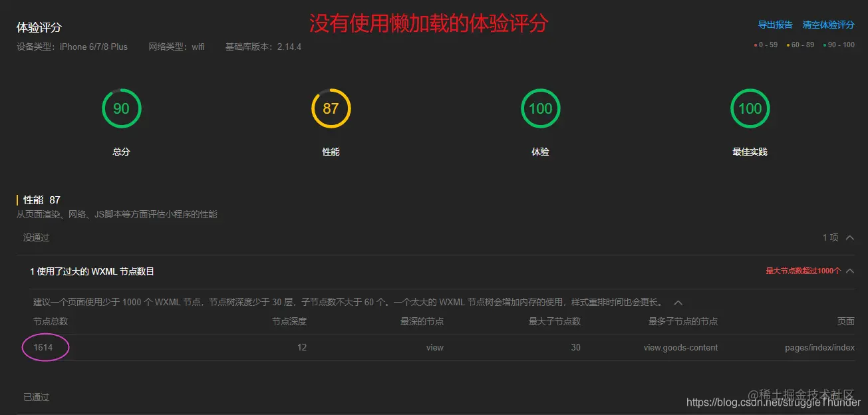Viewport: 868px width, 415px height.
Task: Collapse the WXML node count warning item
Action: (x=849, y=271)
